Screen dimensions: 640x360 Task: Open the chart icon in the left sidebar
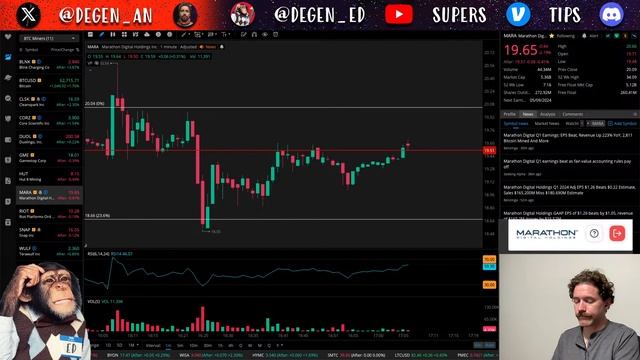[x=8, y=57]
